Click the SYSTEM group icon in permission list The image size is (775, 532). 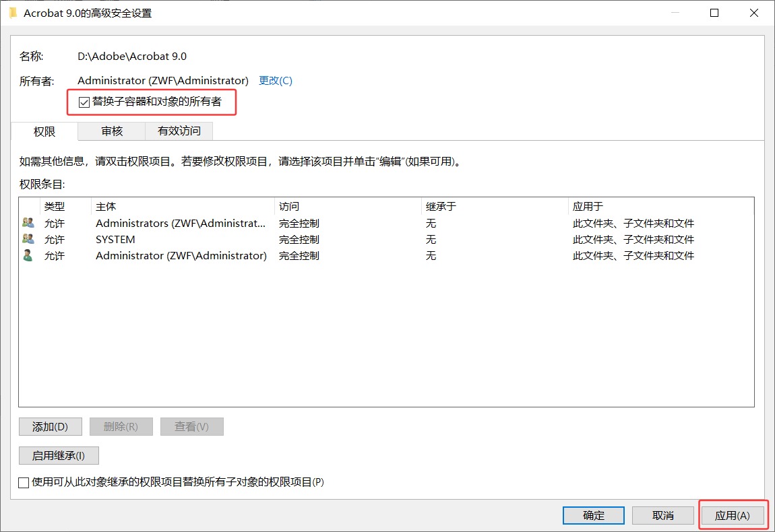point(28,239)
